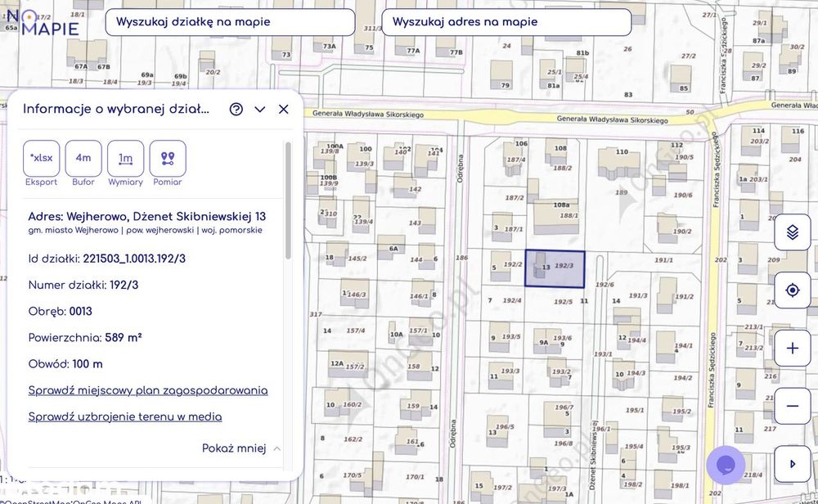Screen dimensions: 818x504
Task: Open the Wymiary dimensions tool
Action: coord(125,159)
